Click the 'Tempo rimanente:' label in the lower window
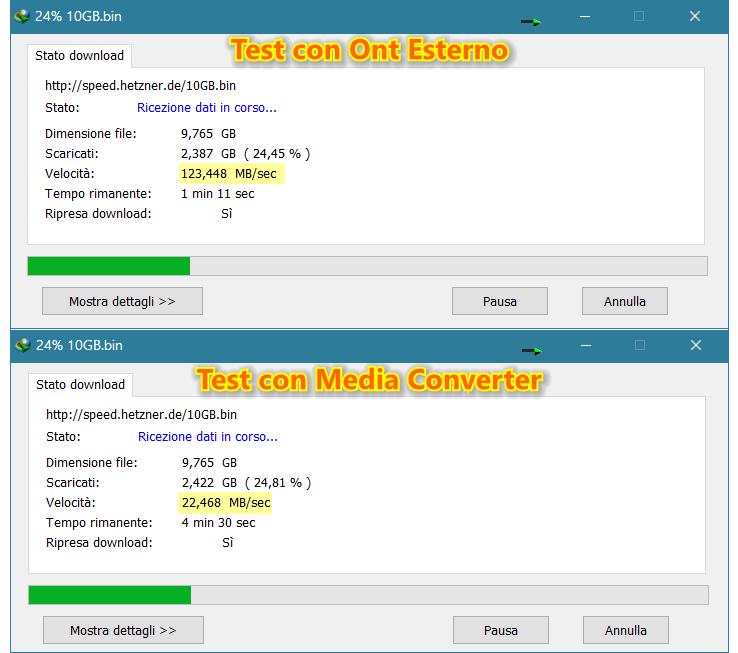 pos(99,523)
